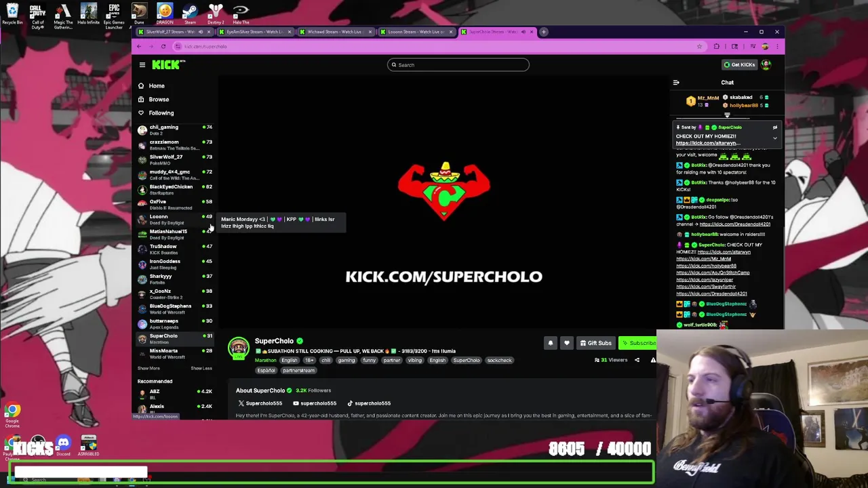The image size is (868, 488).
Task: Open kick.com/lazysniper link in chat
Action: [705, 280]
